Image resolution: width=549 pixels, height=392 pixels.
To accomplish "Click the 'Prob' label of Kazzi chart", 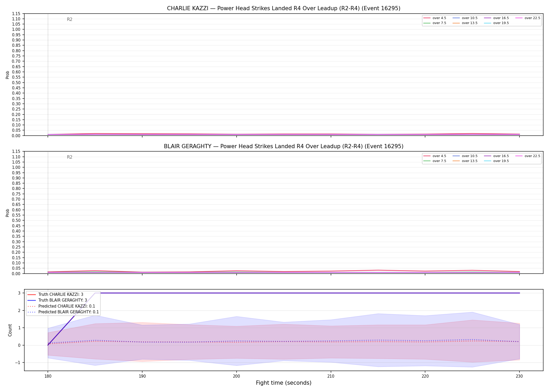I will click(x=8, y=75).
